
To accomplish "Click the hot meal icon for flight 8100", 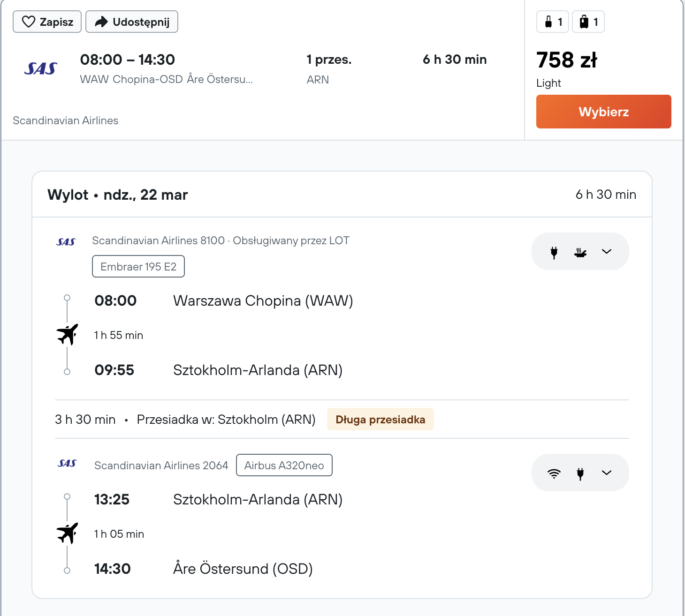I will pos(580,252).
